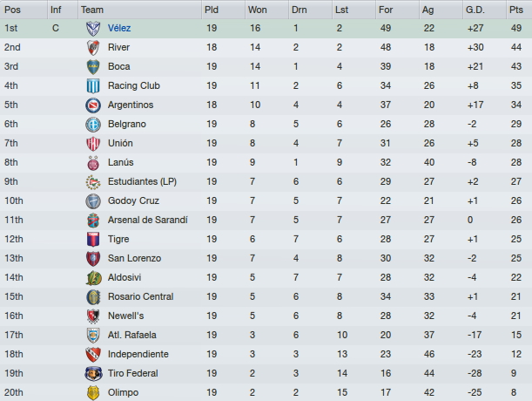Click the Belgrano club logo
This screenshot has width=532, height=401.
(93, 125)
